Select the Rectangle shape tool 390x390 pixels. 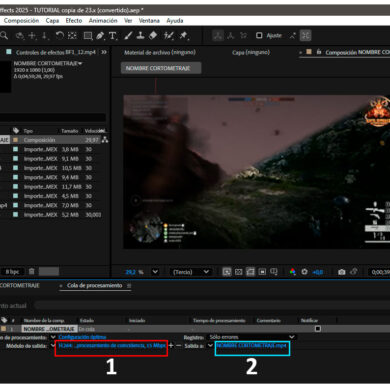[x=88, y=36]
